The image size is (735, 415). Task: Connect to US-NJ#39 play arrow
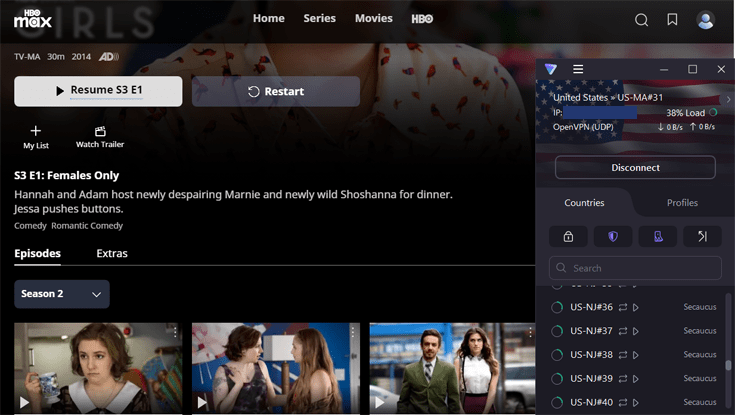coord(636,378)
